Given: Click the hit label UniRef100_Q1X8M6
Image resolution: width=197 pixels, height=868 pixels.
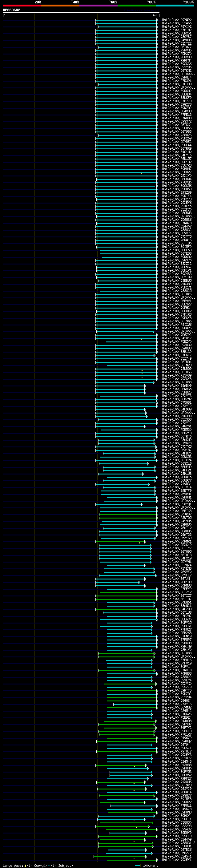Looking at the screenshot, I should (176, 782).
